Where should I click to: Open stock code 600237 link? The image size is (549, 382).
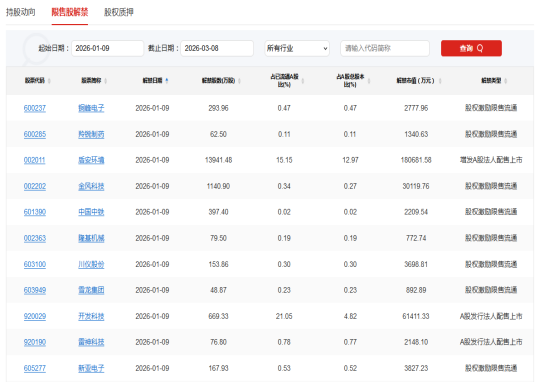[x=35, y=108]
